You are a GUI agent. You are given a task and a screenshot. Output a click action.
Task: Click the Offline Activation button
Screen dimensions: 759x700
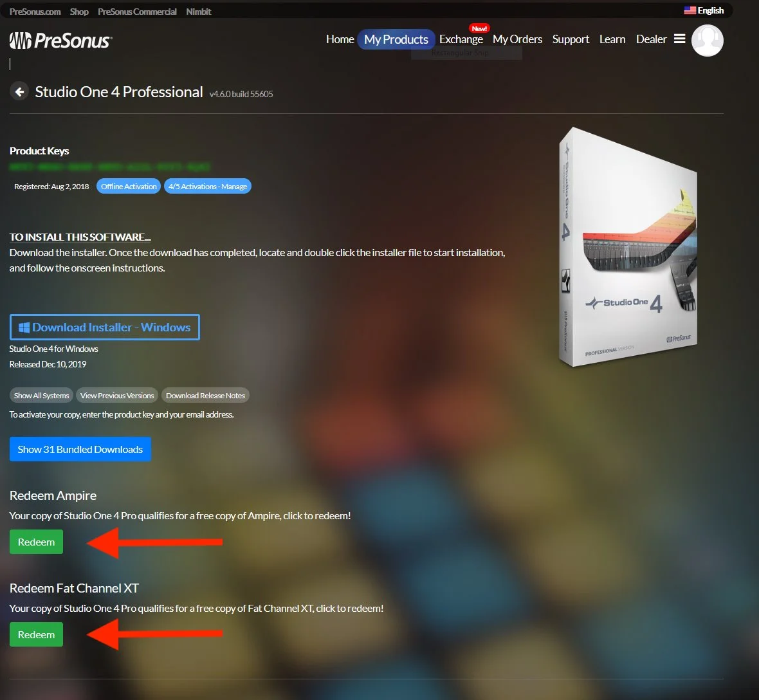pos(129,187)
